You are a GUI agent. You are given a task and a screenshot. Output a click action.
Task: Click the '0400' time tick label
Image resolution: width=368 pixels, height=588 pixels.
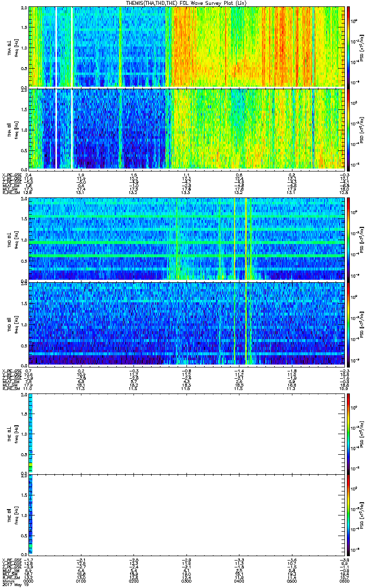[x=238, y=582]
